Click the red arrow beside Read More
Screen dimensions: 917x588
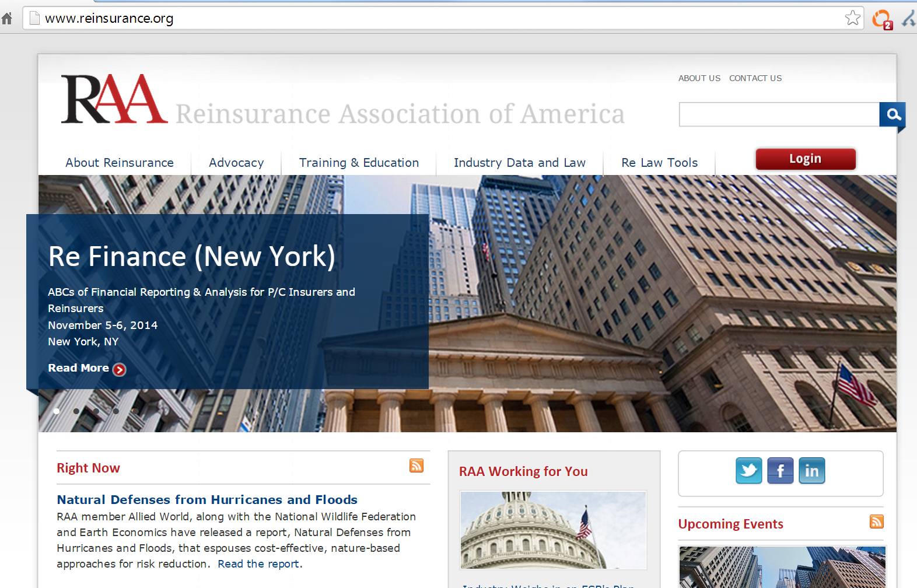119,369
